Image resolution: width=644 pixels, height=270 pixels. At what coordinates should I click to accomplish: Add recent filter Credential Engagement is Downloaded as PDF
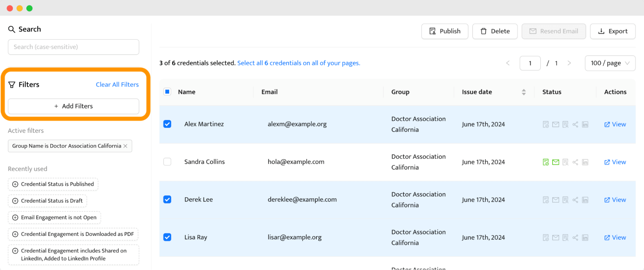click(x=73, y=234)
